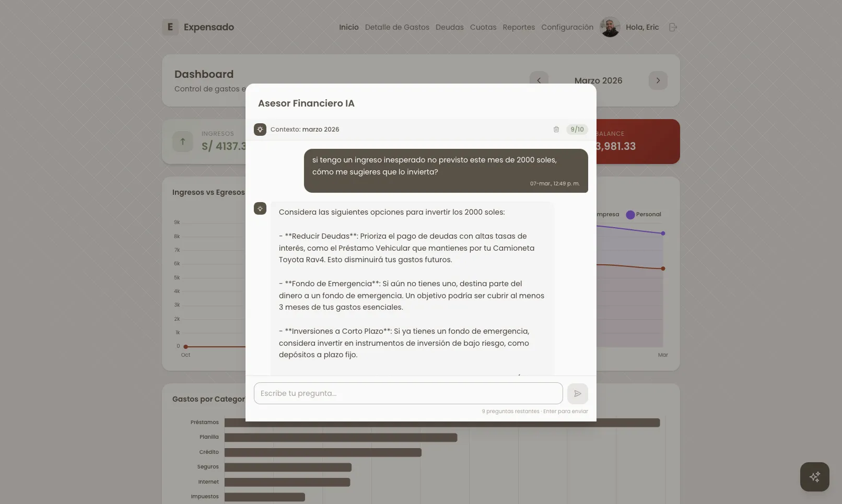
Task: Click the bot icon beside the AI response
Action: [260, 208]
